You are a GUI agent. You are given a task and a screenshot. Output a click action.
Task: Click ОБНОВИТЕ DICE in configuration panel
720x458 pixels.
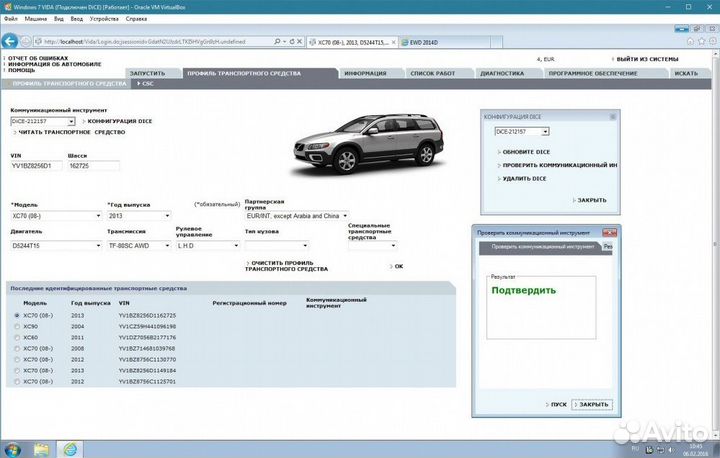click(x=526, y=152)
